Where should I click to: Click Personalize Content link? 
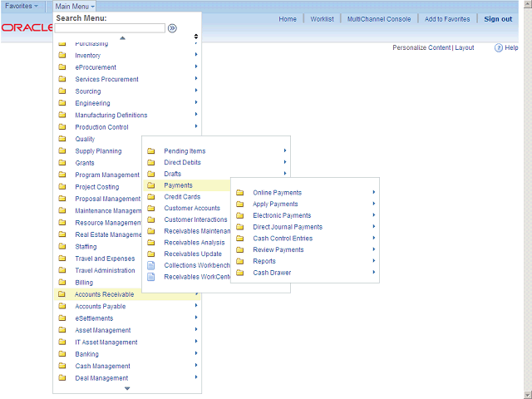pos(421,48)
